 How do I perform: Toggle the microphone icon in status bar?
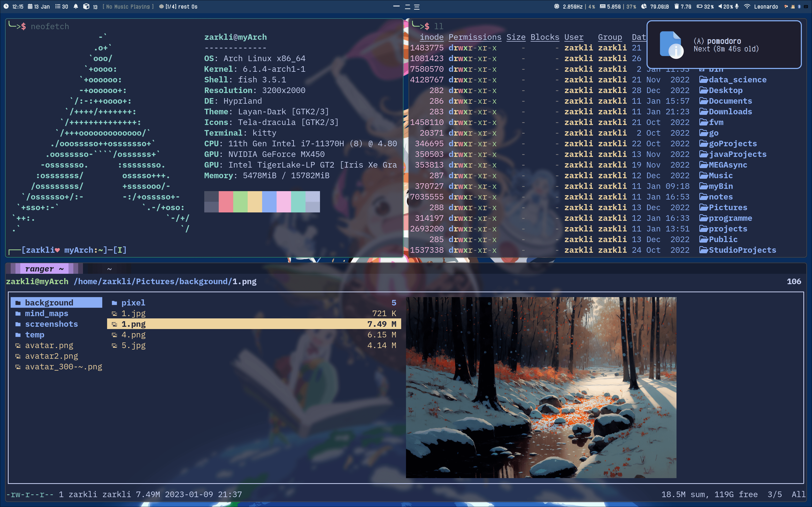737,6
